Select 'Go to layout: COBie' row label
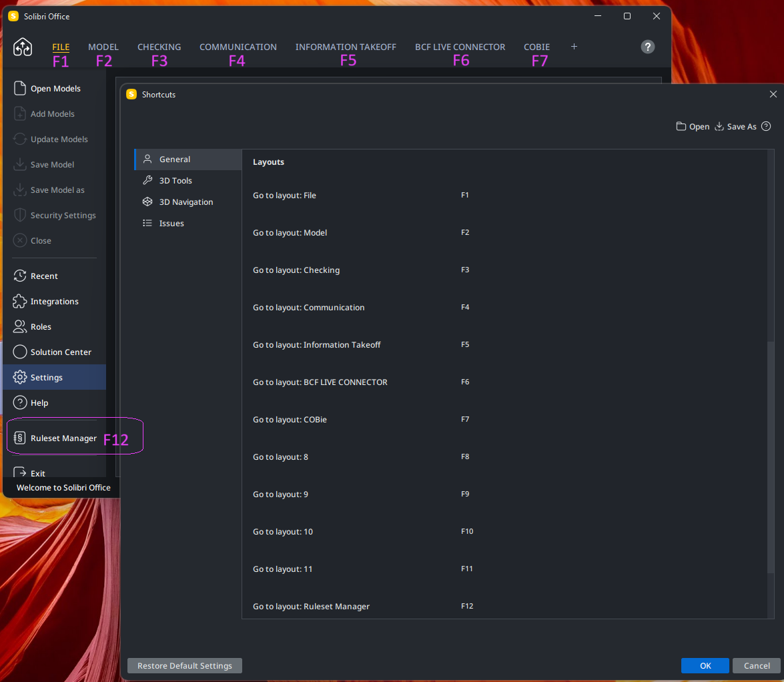This screenshot has height=682, width=784. 290,420
